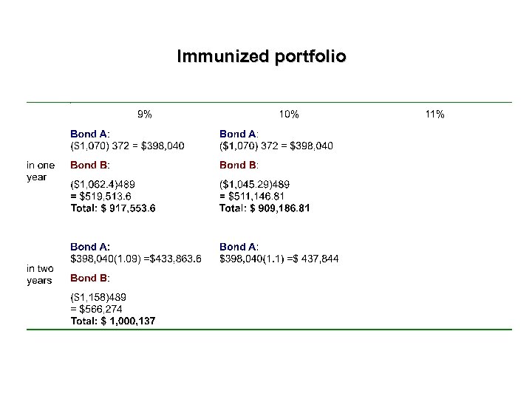
Task: Click the $398,040(1.09) =$433,863.6 formula
Action: point(136,259)
